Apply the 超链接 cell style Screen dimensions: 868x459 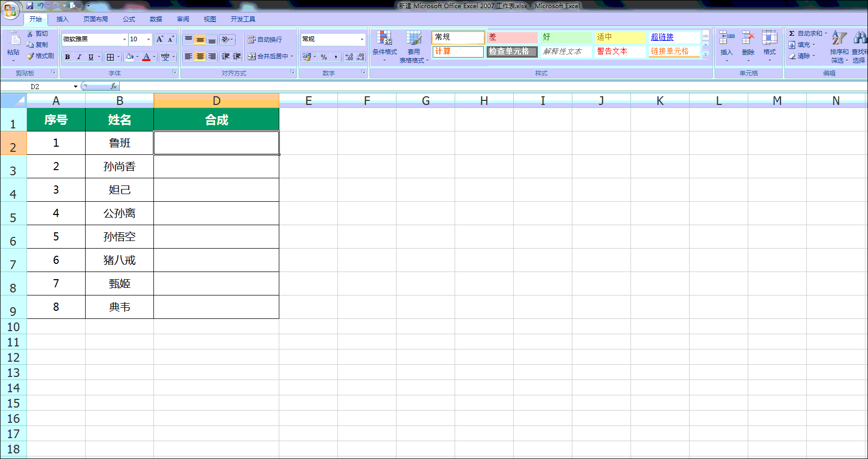(x=674, y=37)
